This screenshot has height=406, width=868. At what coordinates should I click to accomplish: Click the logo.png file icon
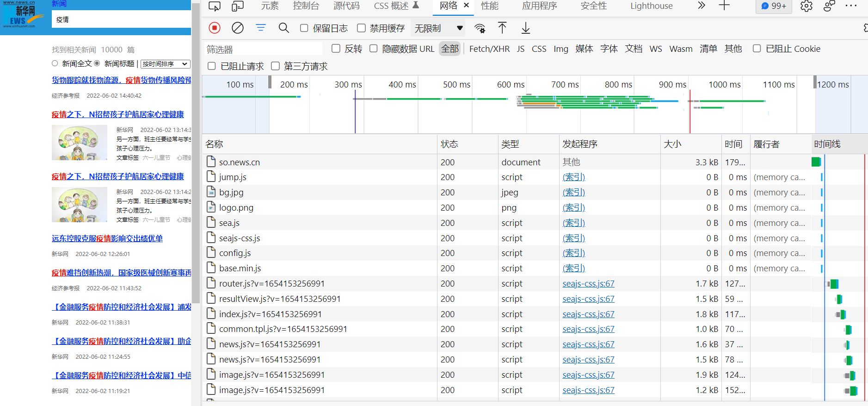[x=211, y=207]
